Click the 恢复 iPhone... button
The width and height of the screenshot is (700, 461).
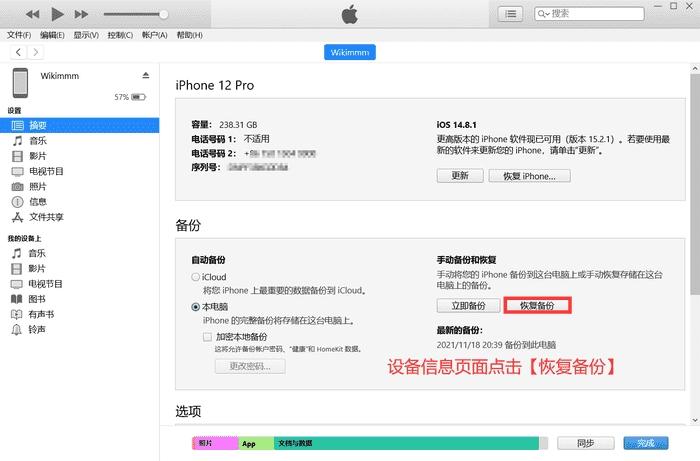point(529,176)
